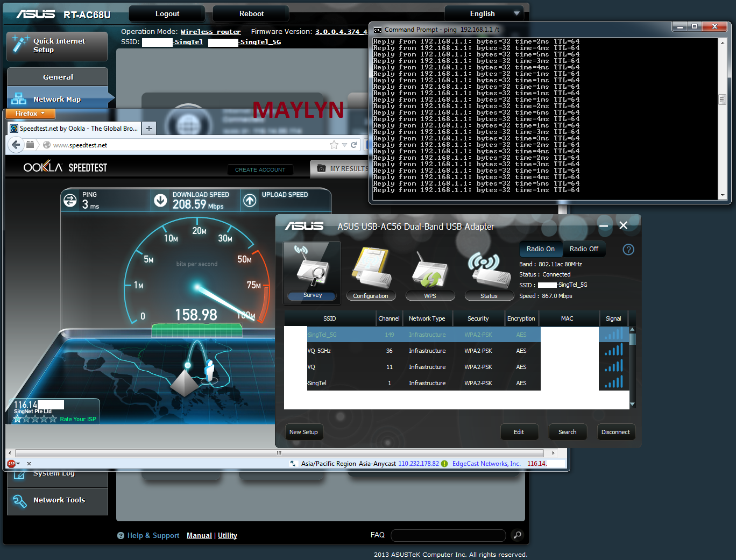Switch the adapter to Radio Off
Image resolution: width=736 pixels, height=560 pixels.
pos(584,249)
